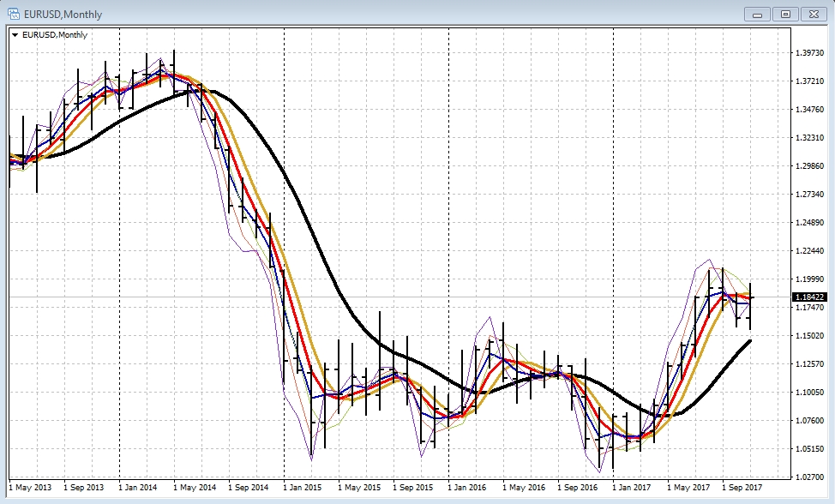This screenshot has width=835, height=504.
Task: Select the 1 Jan 2015 date label
Action: [x=303, y=488]
